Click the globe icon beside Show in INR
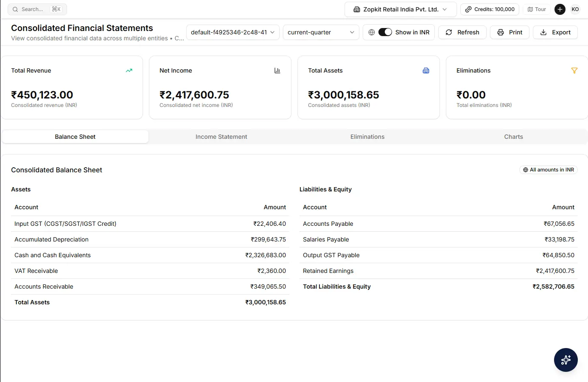The width and height of the screenshot is (588, 382). point(372,32)
